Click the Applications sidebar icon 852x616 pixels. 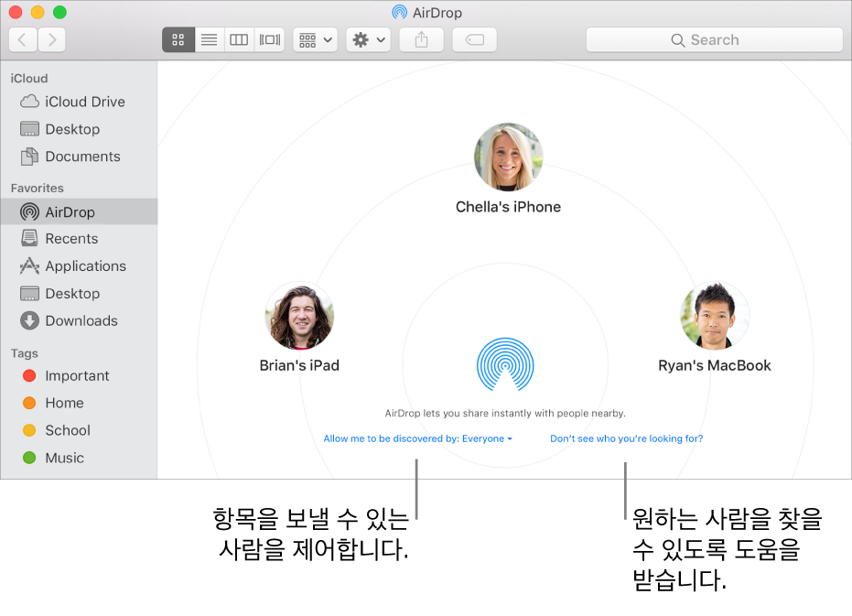tap(29, 265)
